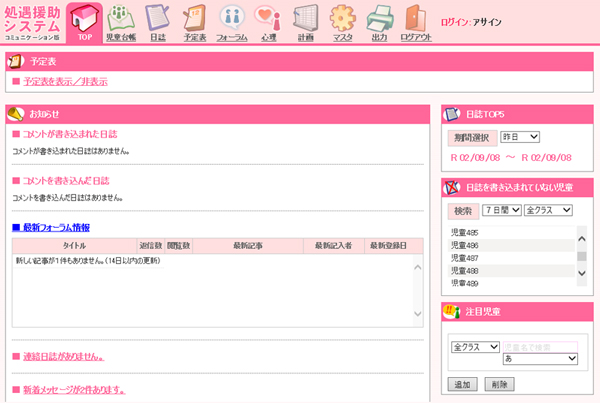Open the 心理 psychology icon
Image resolution: width=600 pixels, height=403 pixels.
click(267, 22)
